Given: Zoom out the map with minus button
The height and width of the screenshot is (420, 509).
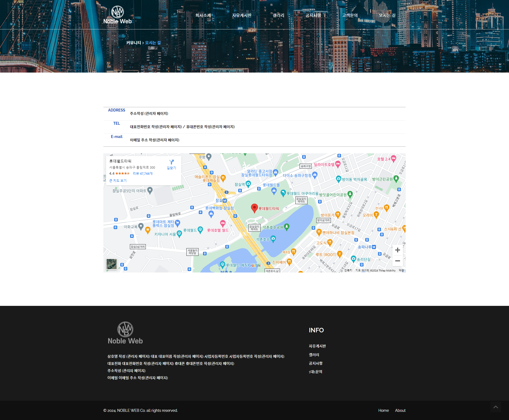Looking at the screenshot, I should tap(397, 261).
